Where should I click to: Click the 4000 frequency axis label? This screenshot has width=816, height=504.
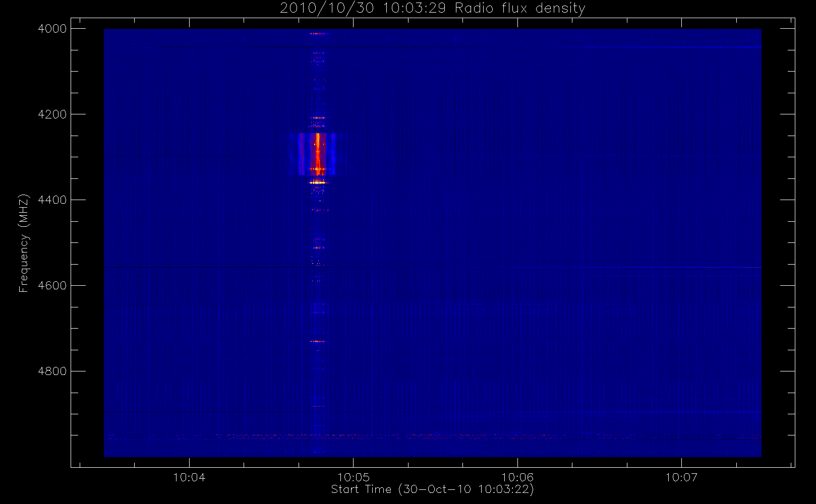click(52, 29)
